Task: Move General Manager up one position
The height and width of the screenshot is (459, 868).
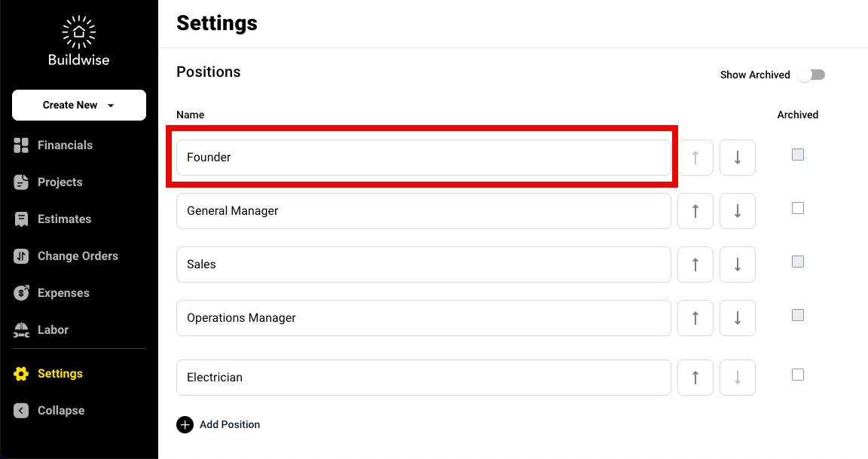Action: [695, 211]
